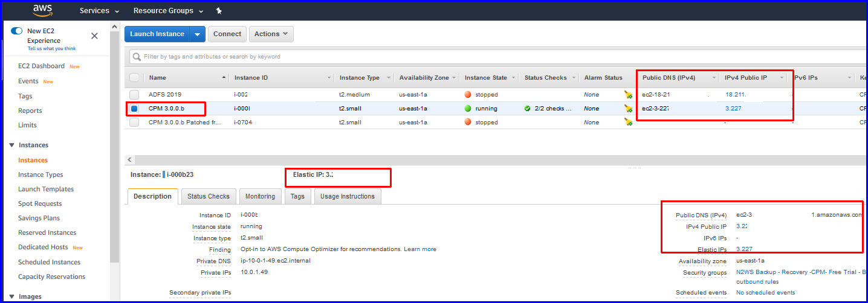
Task: Open the Status Checks column filter arrow
Action: [x=572, y=78]
